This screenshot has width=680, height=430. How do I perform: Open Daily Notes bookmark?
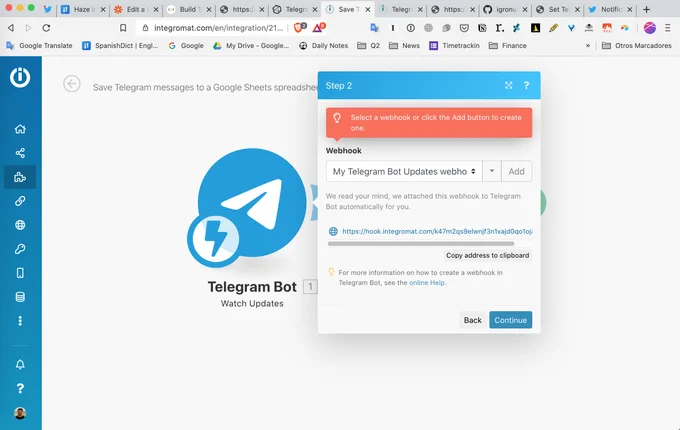coord(324,46)
